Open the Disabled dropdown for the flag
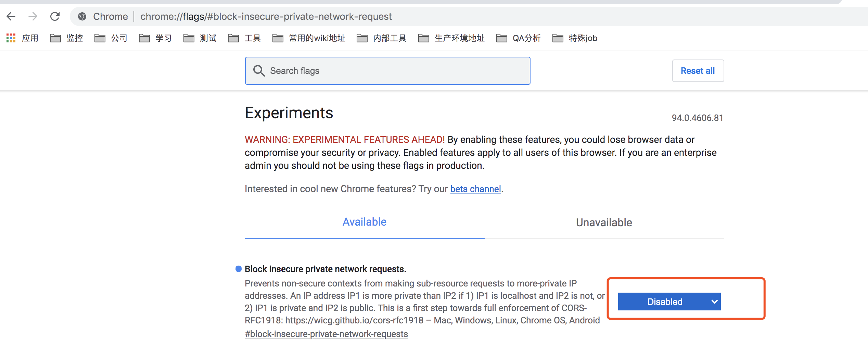This screenshot has height=361, width=868. [669, 301]
